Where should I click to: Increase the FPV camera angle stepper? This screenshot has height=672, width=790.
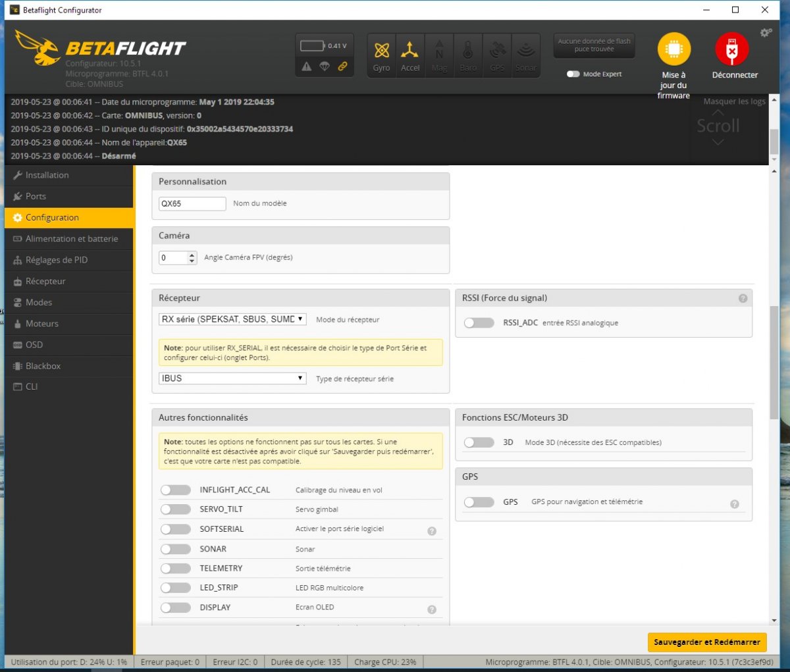(x=192, y=255)
